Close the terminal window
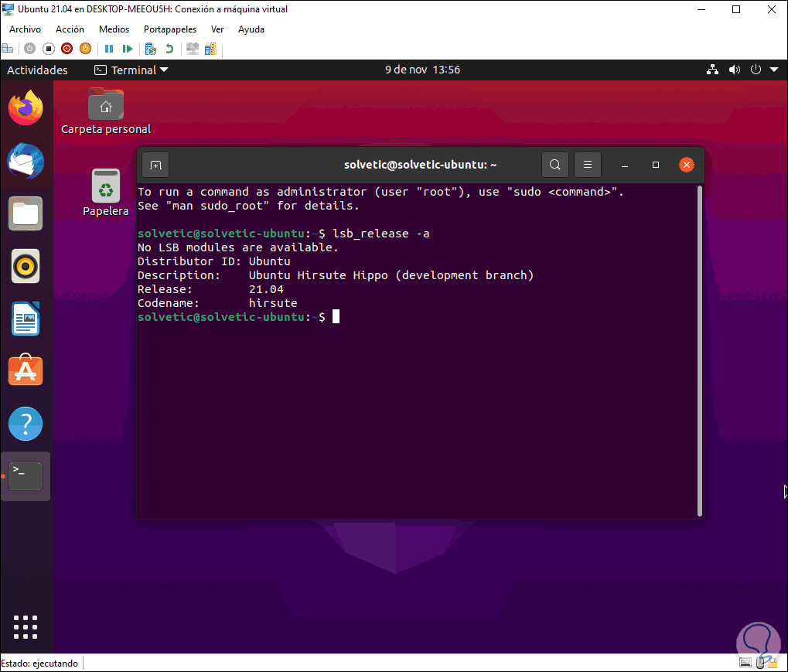Screen dimensions: 788x672 coord(687,165)
